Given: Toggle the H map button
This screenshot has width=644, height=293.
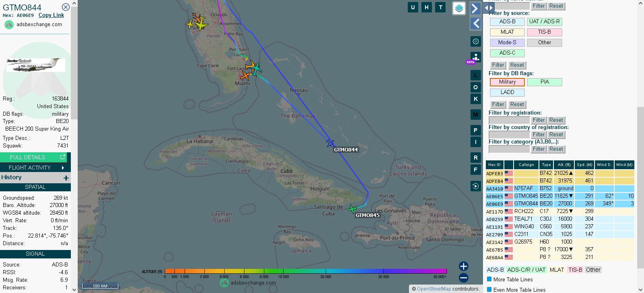Looking at the screenshot, I should [x=427, y=7].
